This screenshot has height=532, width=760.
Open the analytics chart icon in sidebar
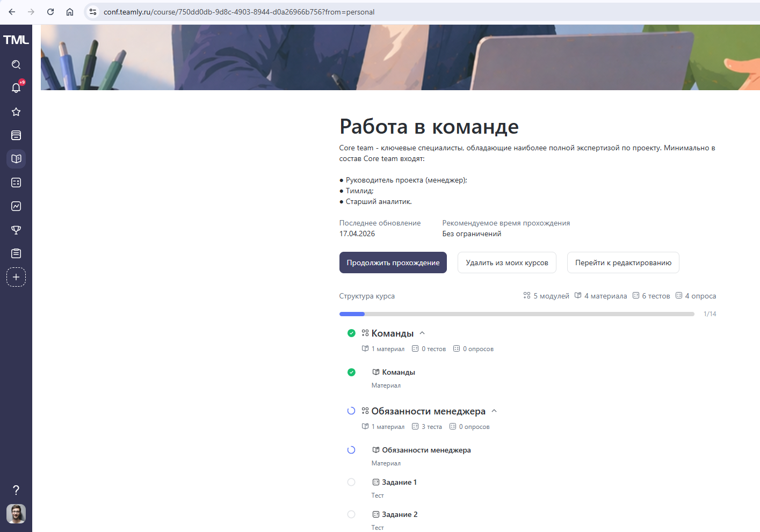pyautogui.click(x=16, y=206)
